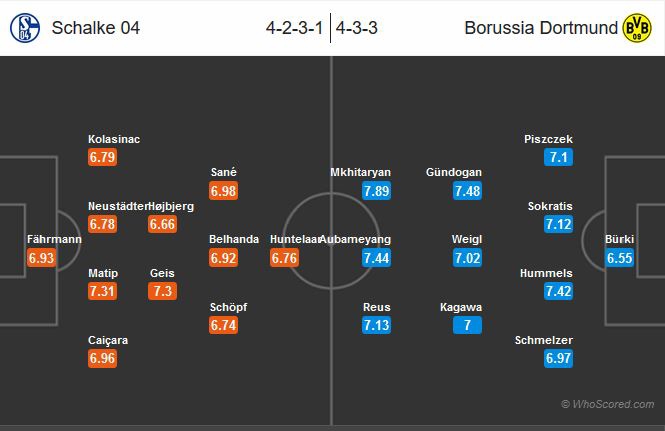The height and width of the screenshot is (431, 665).
Task: Click Mkhitaryan's 7.89 rating badge
Action: click(x=376, y=191)
